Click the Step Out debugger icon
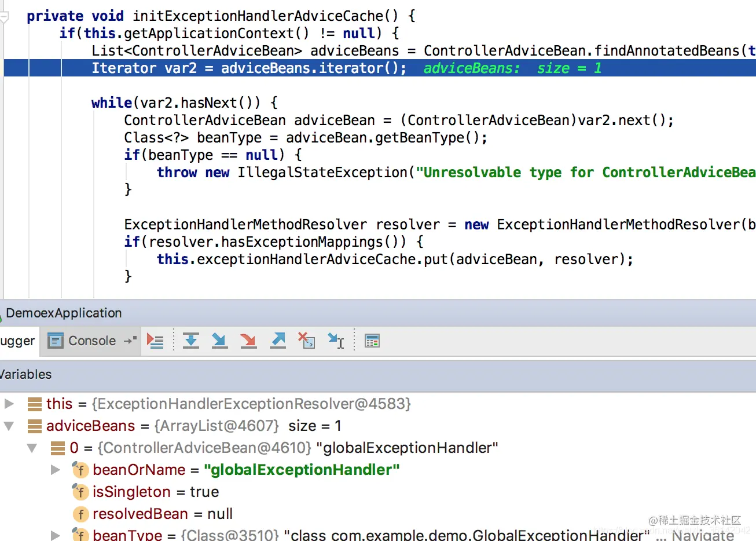756x541 pixels. (278, 341)
